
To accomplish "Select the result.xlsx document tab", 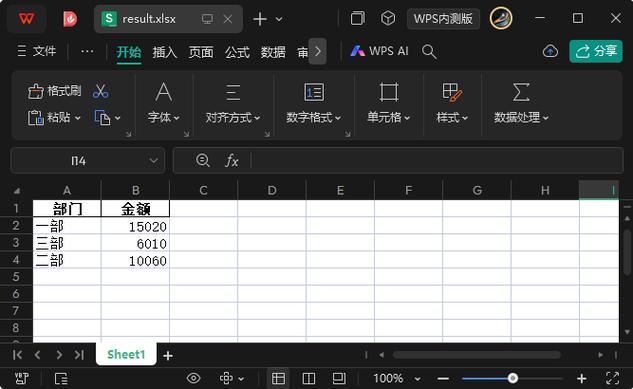I will tap(168, 19).
